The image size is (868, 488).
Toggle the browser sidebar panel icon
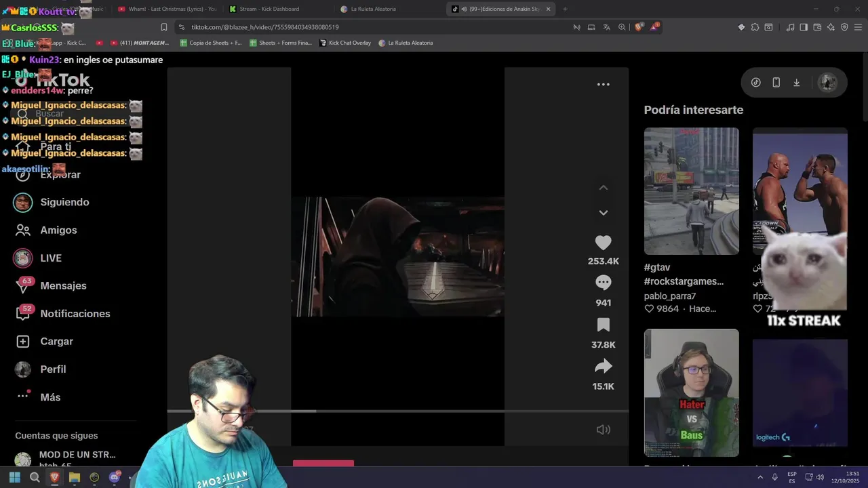tap(804, 27)
